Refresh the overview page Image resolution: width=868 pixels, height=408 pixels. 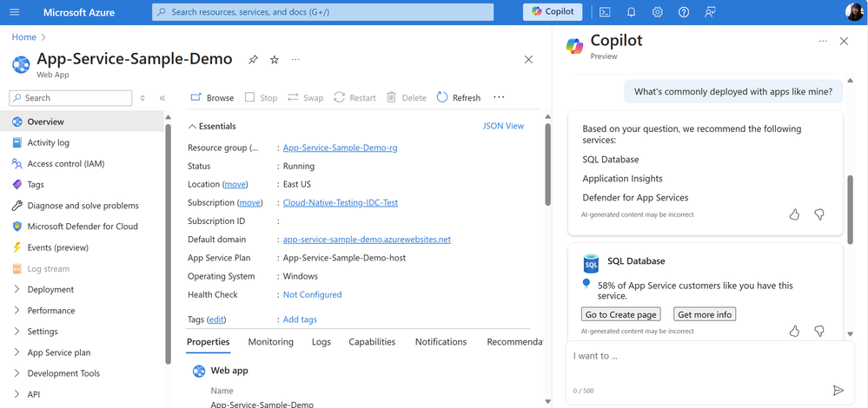tap(459, 98)
